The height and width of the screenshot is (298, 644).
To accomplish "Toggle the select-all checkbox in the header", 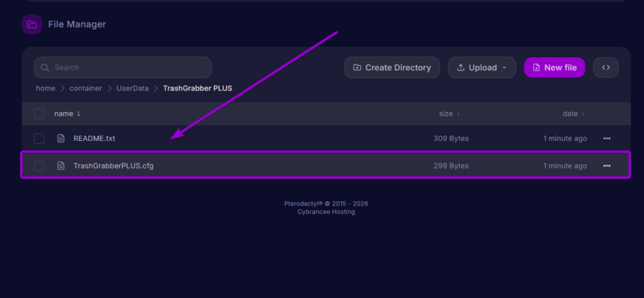I will pyautogui.click(x=39, y=114).
